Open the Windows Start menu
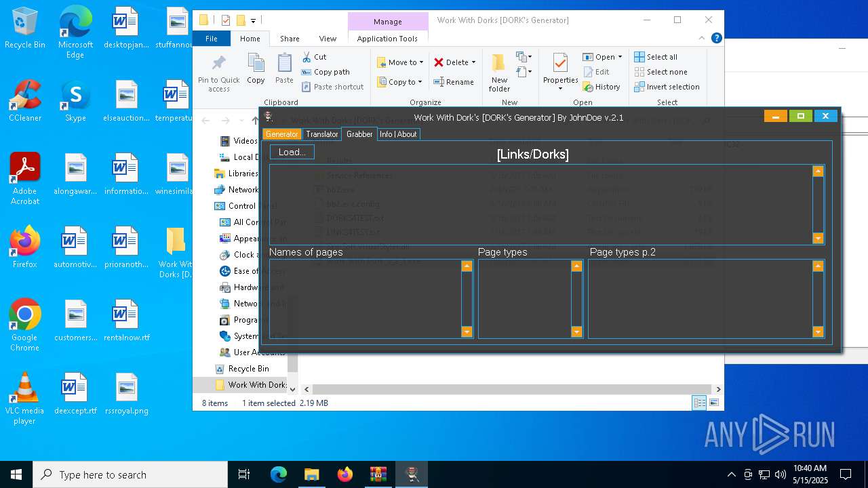Viewport: 868px width, 488px height. (x=16, y=474)
